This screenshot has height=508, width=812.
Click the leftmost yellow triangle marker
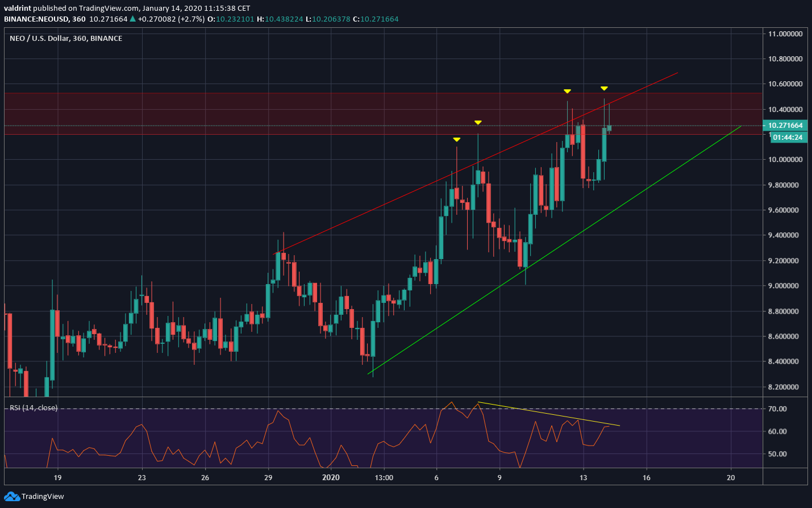click(x=457, y=139)
